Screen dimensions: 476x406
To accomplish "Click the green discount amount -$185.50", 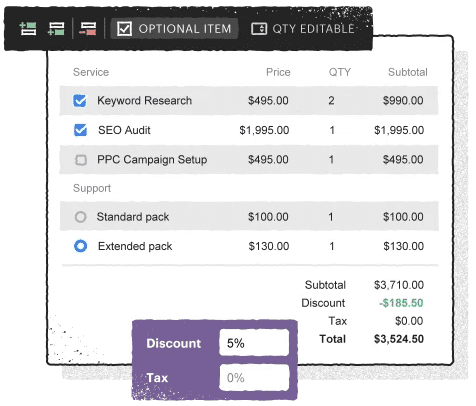I will 401,303.
